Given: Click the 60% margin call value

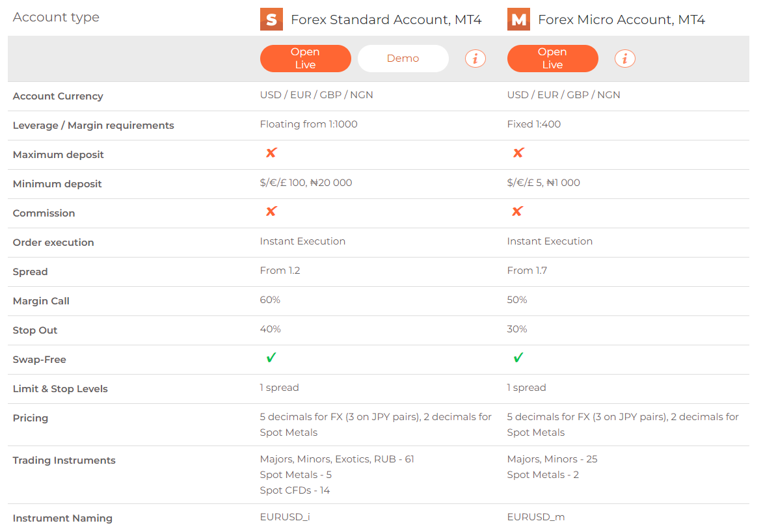Looking at the screenshot, I should point(270,299).
